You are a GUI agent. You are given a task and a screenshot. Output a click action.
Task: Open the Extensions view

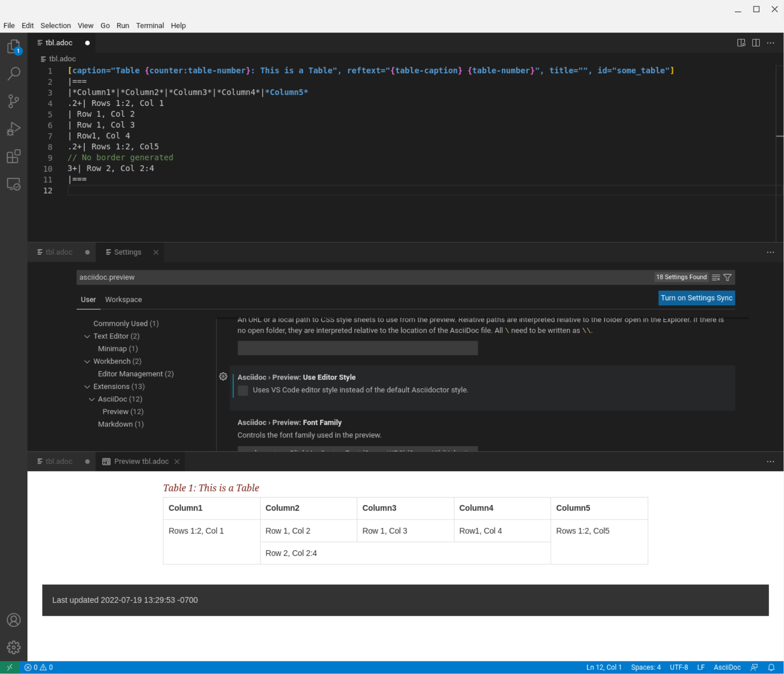13,156
